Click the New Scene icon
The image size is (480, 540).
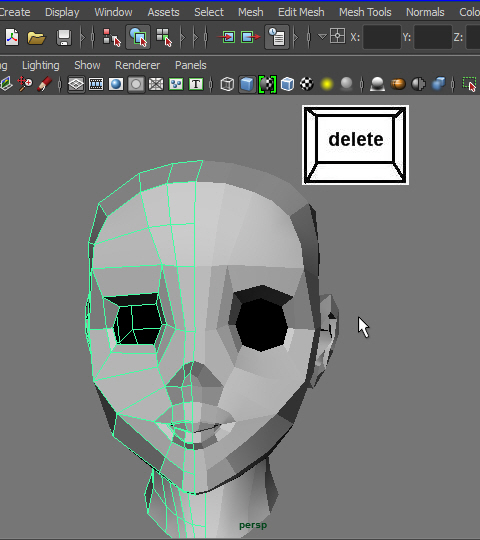(12, 37)
